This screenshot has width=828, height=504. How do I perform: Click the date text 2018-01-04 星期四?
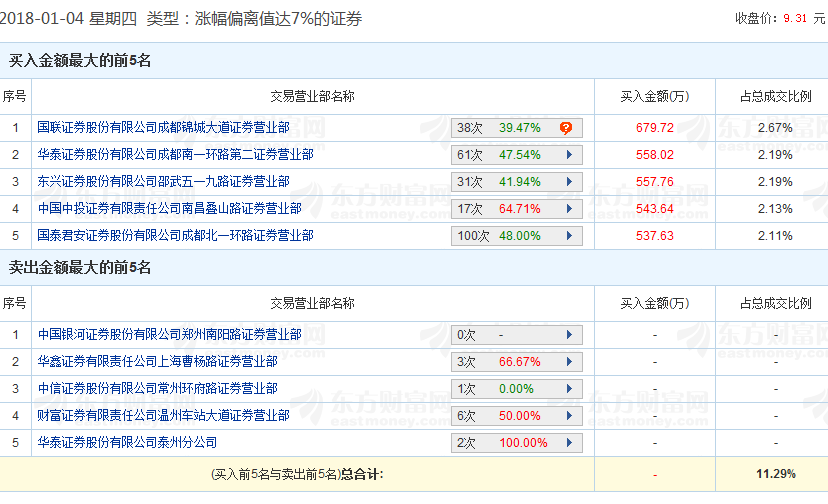(x=69, y=19)
